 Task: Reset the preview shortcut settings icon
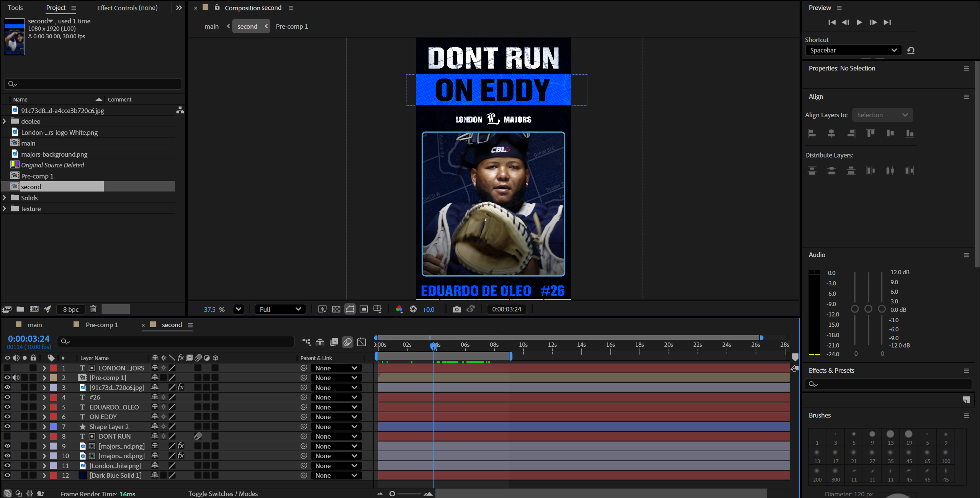[911, 50]
